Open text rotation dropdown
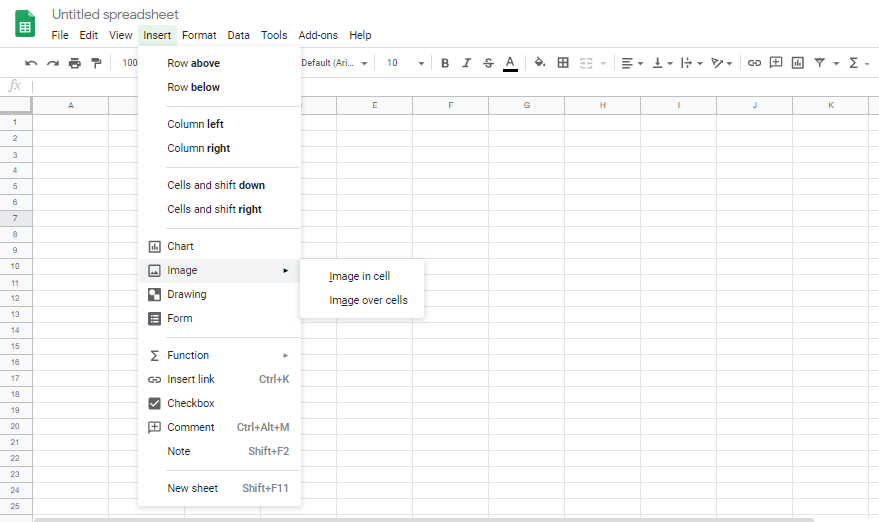Viewport: 879px width, 522px height. click(721, 63)
